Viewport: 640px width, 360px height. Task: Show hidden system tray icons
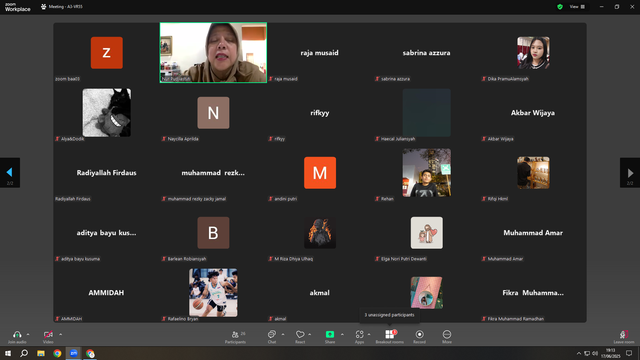coord(579,353)
